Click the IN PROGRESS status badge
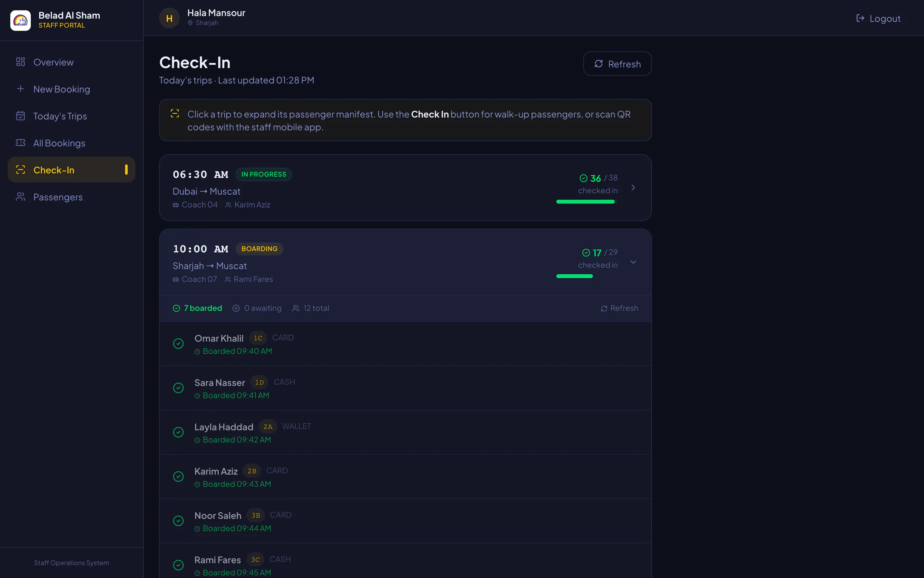924x578 pixels. click(264, 174)
